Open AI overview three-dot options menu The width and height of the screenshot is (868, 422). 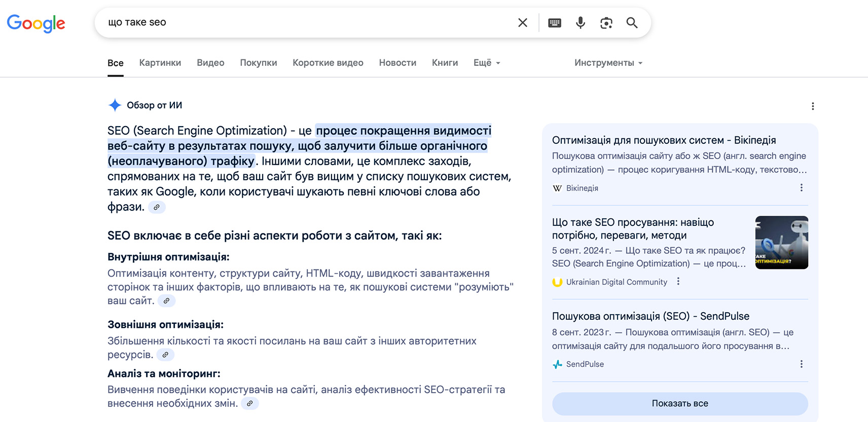pos(813,106)
